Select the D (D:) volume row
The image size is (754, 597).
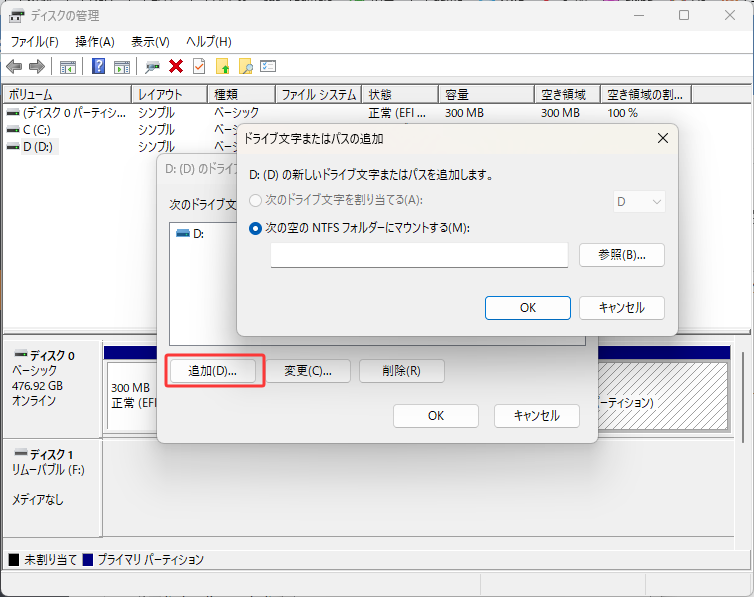coord(32,147)
